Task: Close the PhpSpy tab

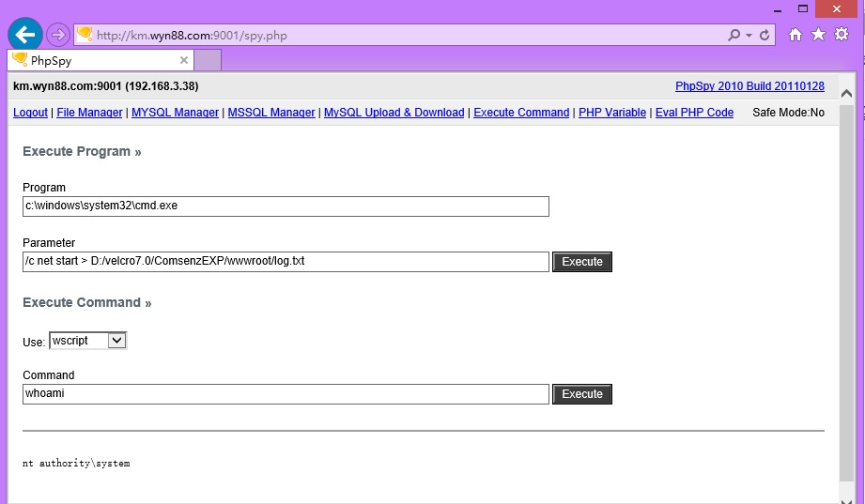Action: tap(184, 60)
